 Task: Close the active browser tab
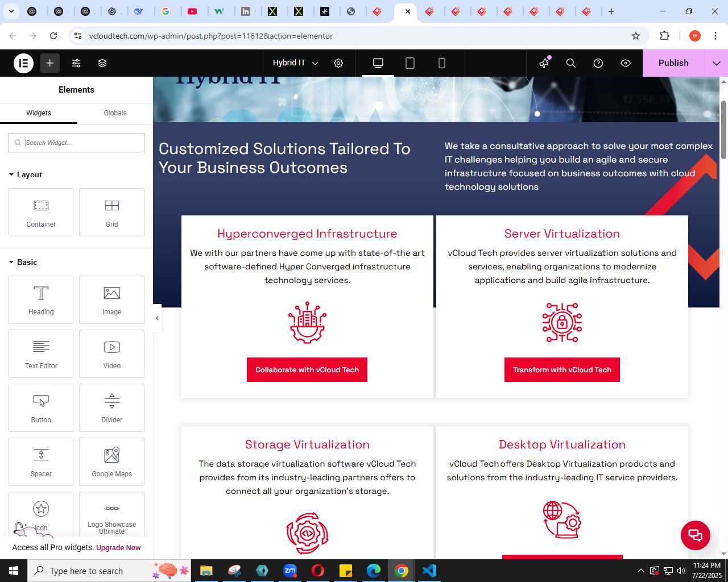pos(408,11)
